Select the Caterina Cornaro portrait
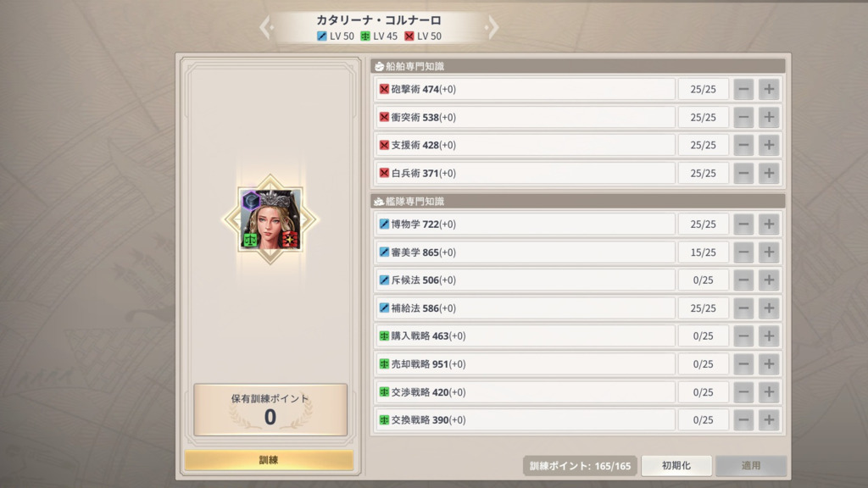This screenshot has height=488, width=868. [x=270, y=219]
